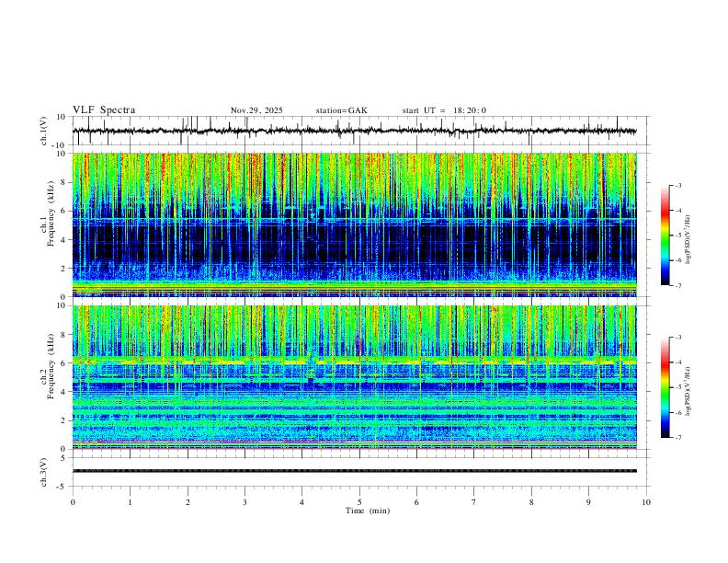Click the time axis tick label "5"
Screen dimensions: 728x563
point(359,502)
